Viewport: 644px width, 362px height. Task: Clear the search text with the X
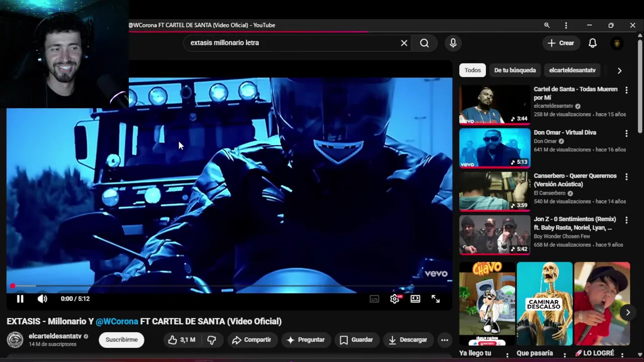404,43
